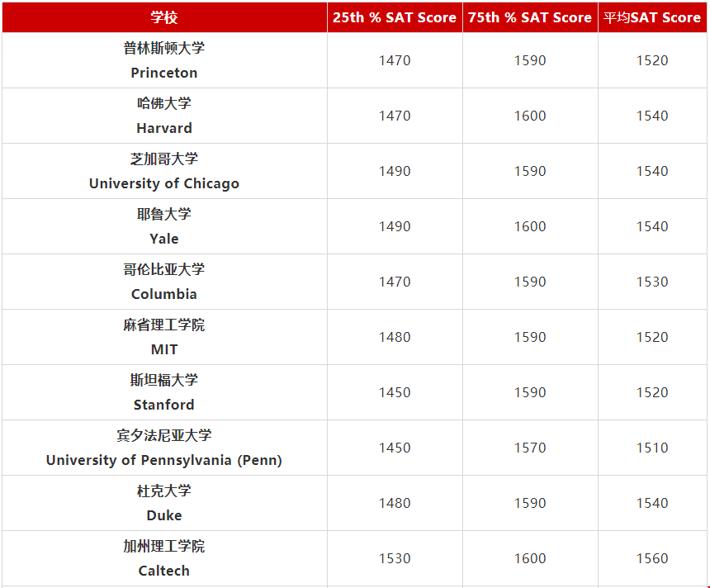The height and width of the screenshot is (588, 710).
Task: Click Stanford's 75th percentile score 1590
Action: [x=530, y=391]
